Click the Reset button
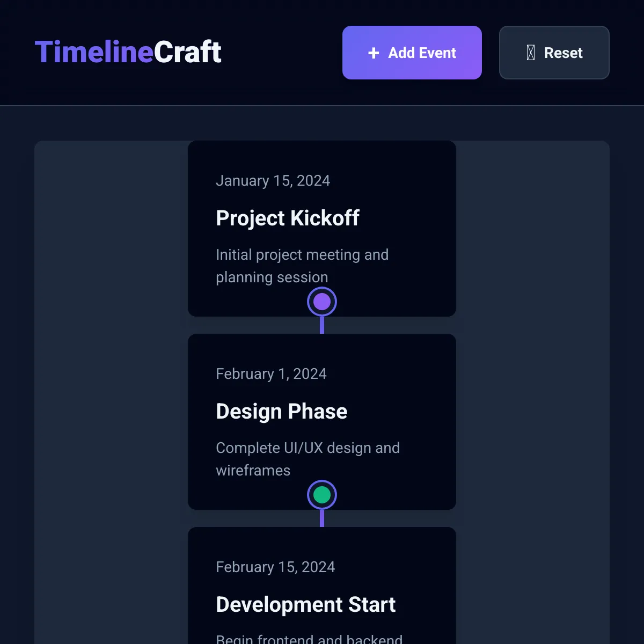The width and height of the screenshot is (644, 644). [x=554, y=53]
